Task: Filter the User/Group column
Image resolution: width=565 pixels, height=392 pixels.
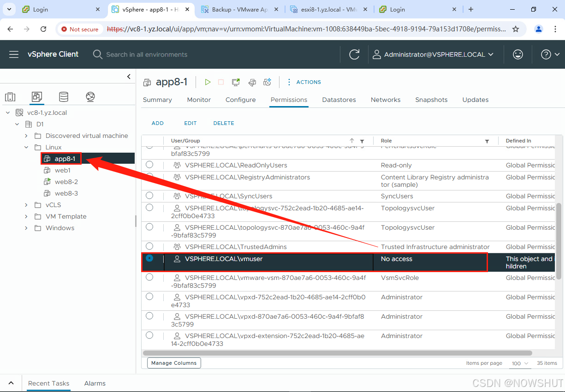Action: coord(362,141)
